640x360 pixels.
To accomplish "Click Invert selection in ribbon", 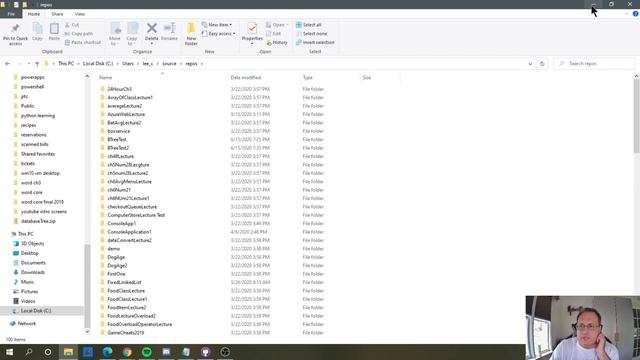I will pos(315,42).
